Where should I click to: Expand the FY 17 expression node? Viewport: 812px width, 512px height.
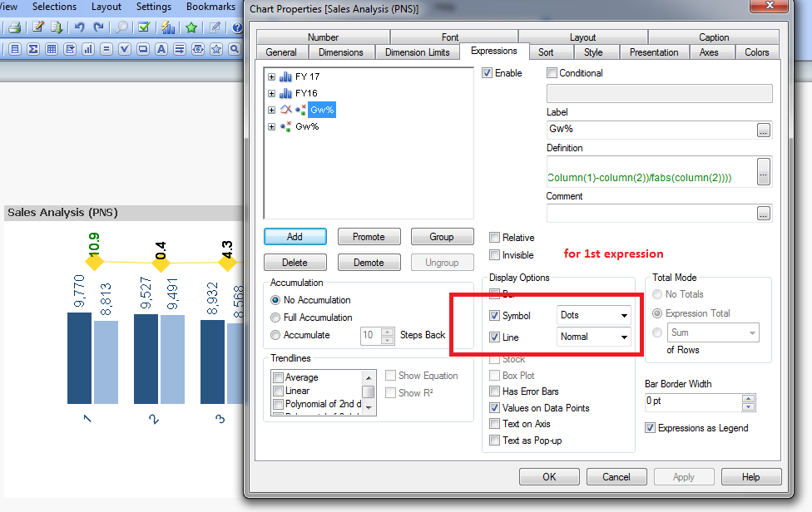tap(271, 76)
